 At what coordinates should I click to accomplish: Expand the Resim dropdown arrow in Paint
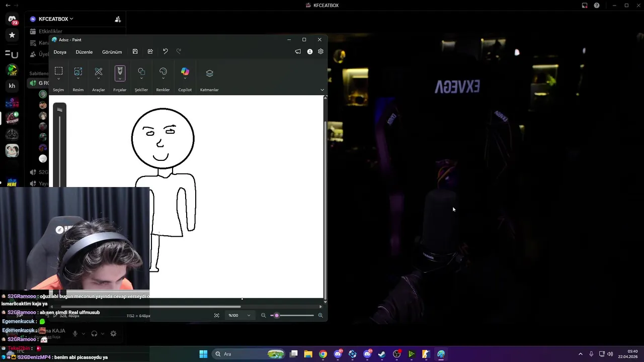(78, 79)
